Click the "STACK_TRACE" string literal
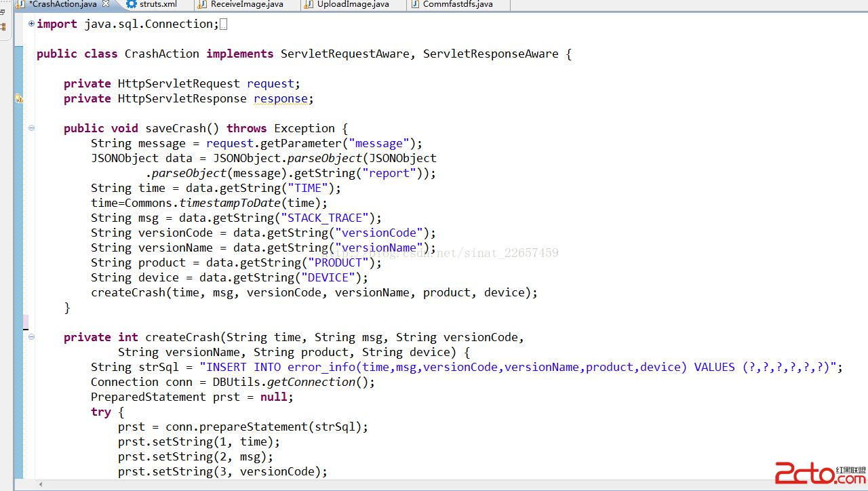 coord(325,218)
